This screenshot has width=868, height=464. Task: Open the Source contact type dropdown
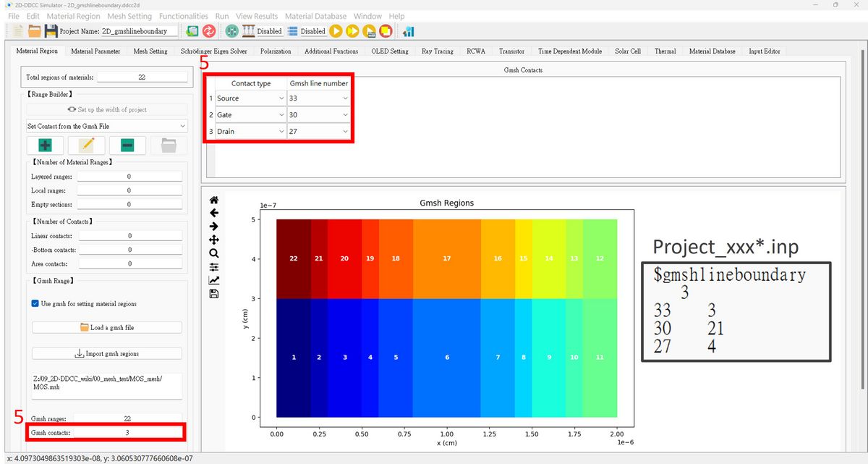250,98
